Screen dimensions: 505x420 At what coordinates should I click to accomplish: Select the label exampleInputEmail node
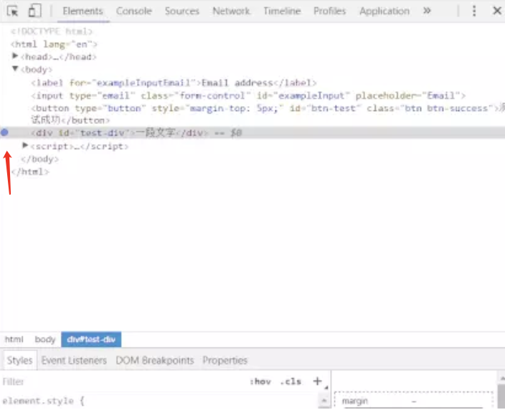[x=174, y=82]
